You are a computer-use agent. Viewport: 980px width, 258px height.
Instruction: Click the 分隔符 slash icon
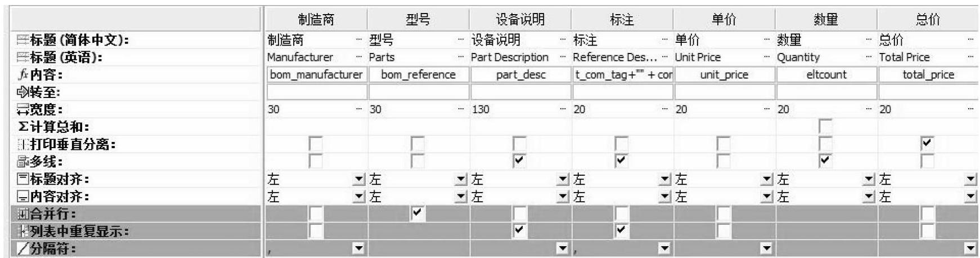[23, 248]
